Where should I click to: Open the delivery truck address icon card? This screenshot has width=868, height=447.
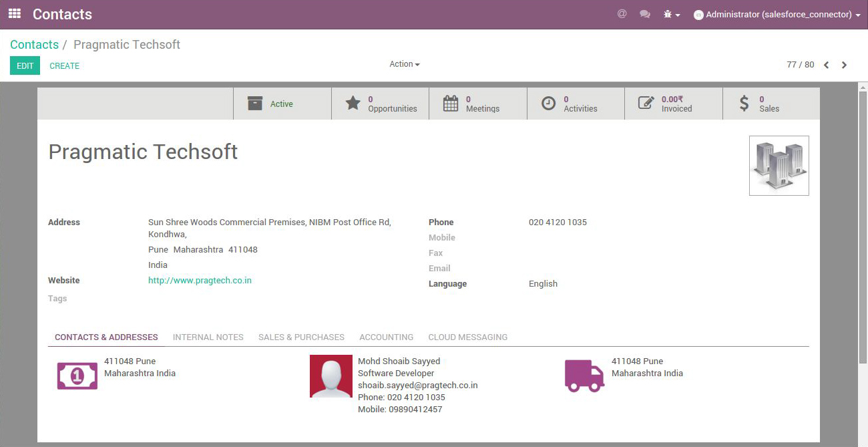[584, 376]
